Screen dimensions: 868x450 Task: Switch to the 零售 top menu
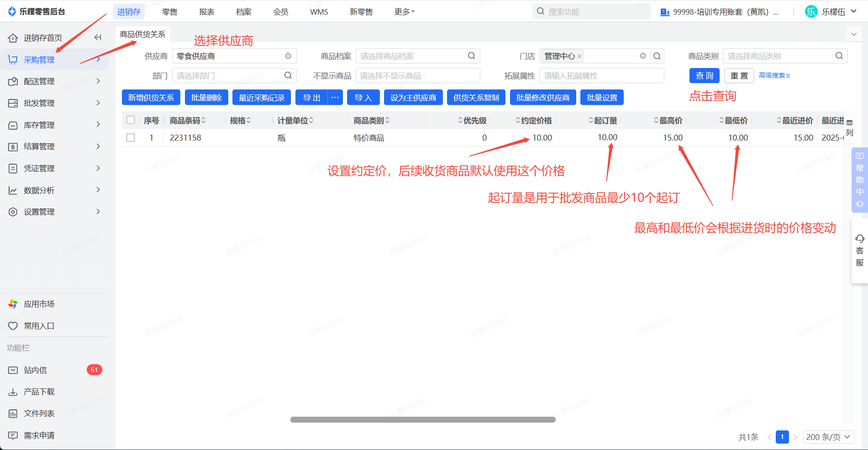(170, 12)
